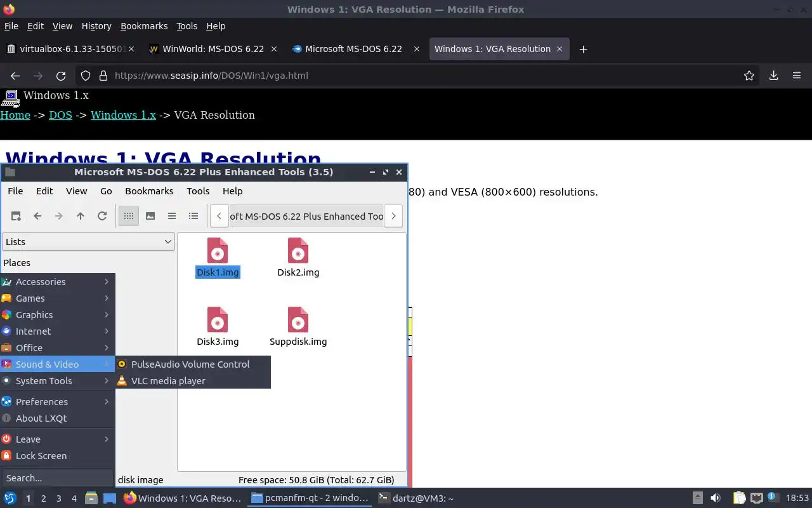Open Edit menu in file manager

point(44,191)
